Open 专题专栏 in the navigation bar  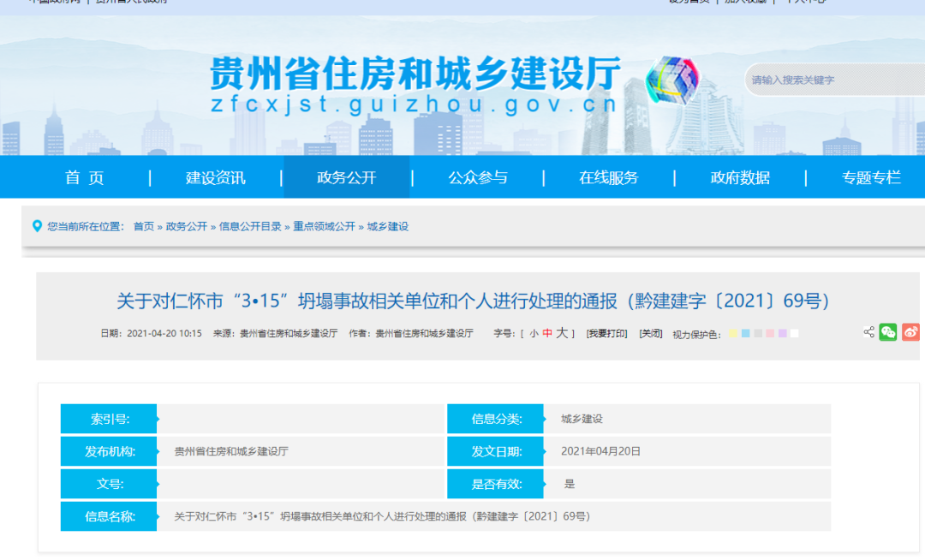coord(870,178)
